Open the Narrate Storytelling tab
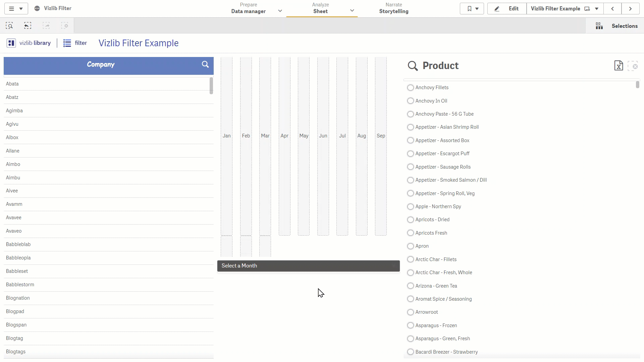The image size is (644, 362). point(394,8)
